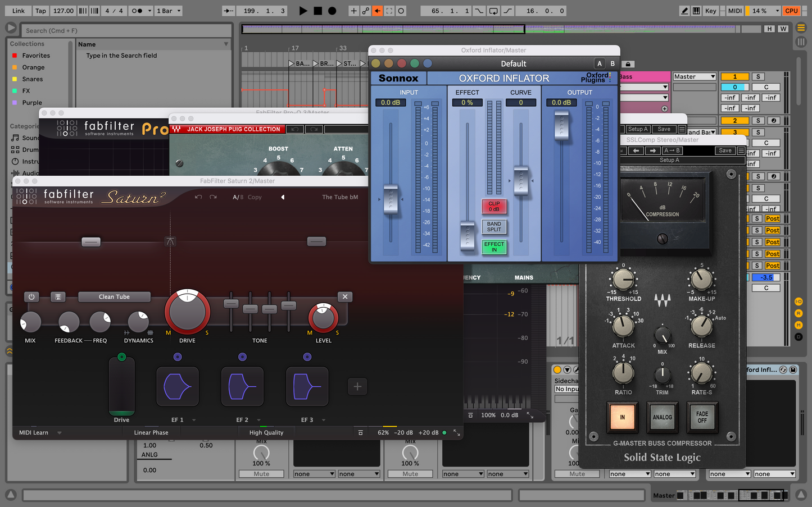This screenshot has width=812, height=507.
Task: Click the Oxford Inflator padlock icon
Action: tap(628, 64)
